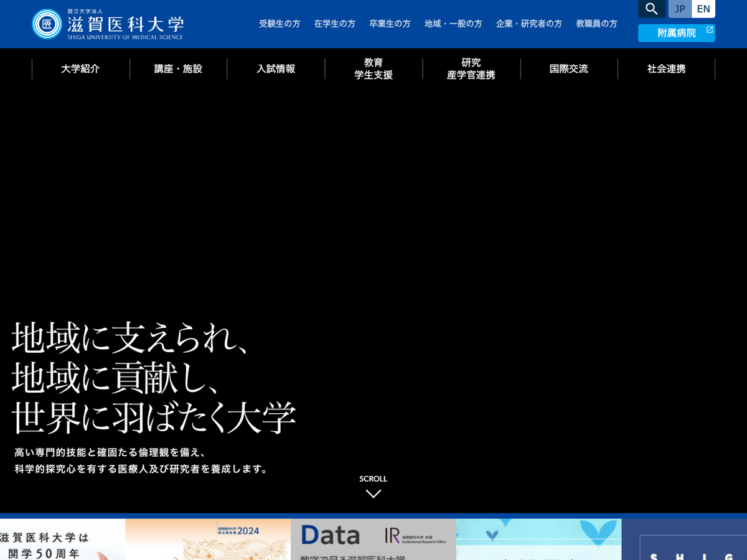This screenshot has width=747, height=560.
Task: Open the 教職員の方 link
Action: (596, 24)
